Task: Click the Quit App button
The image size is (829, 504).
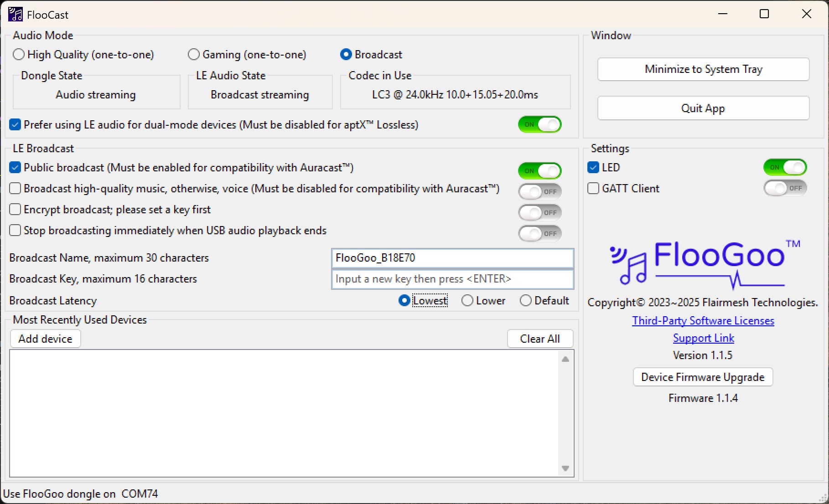Action: click(x=703, y=108)
